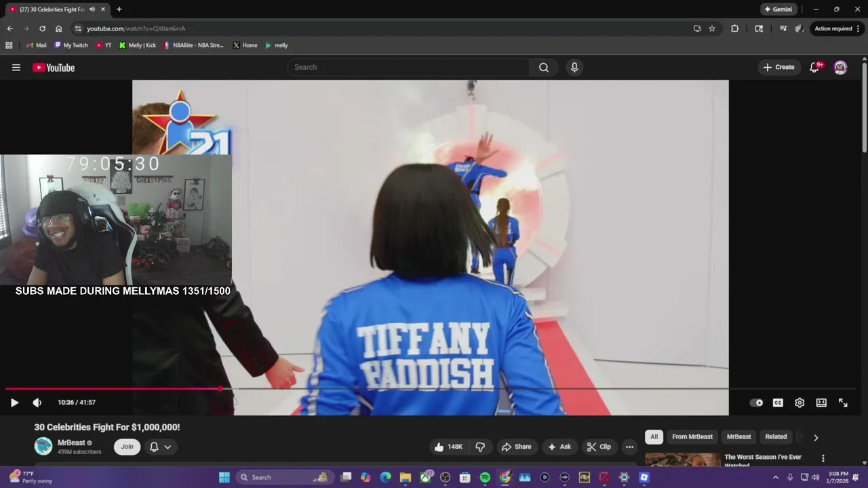Select the From MrBeast filter chip

coord(692,437)
